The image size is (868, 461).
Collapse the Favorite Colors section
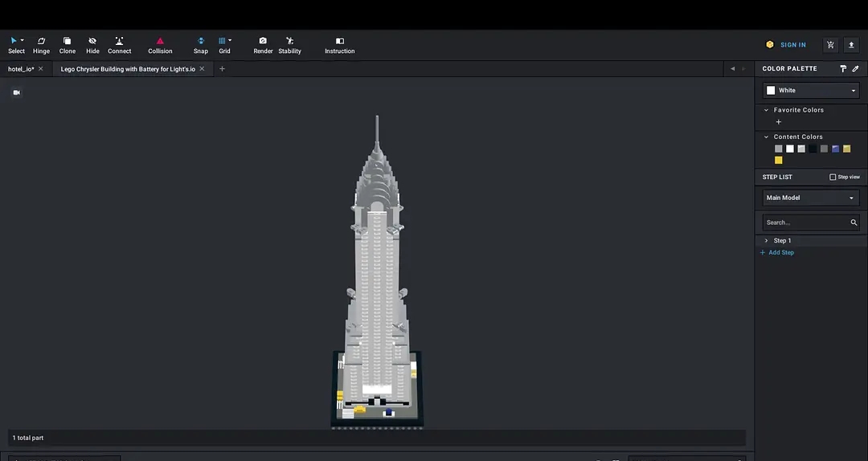(766, 110)
